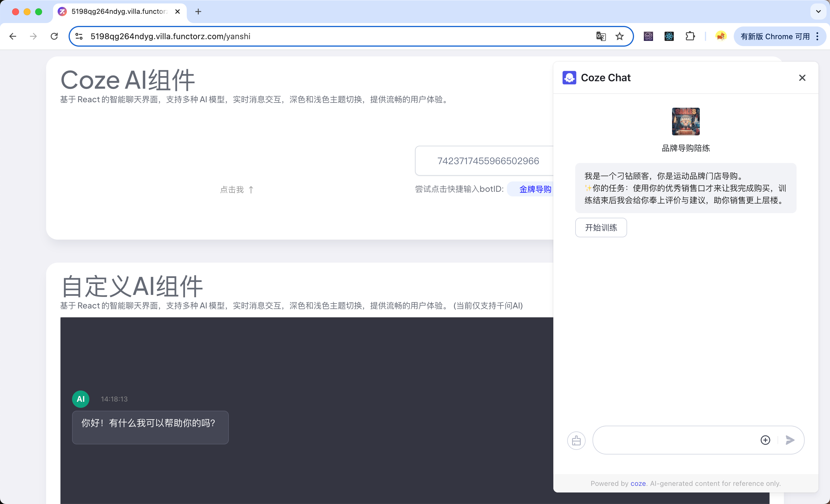Open the purple ChatGPT-style extension icon
The width and height of the screenshot is (830, 504).
click(x=648, y=36)
